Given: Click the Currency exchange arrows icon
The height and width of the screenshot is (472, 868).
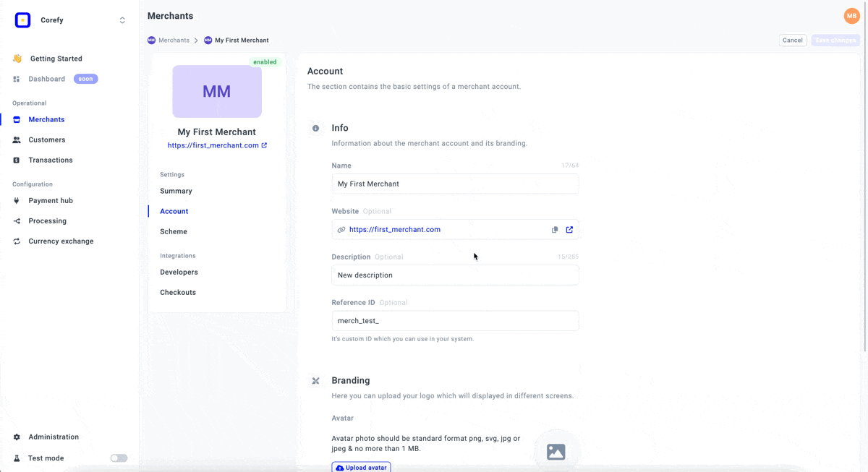Looking at the screenshot, I should tap(17, 241).
